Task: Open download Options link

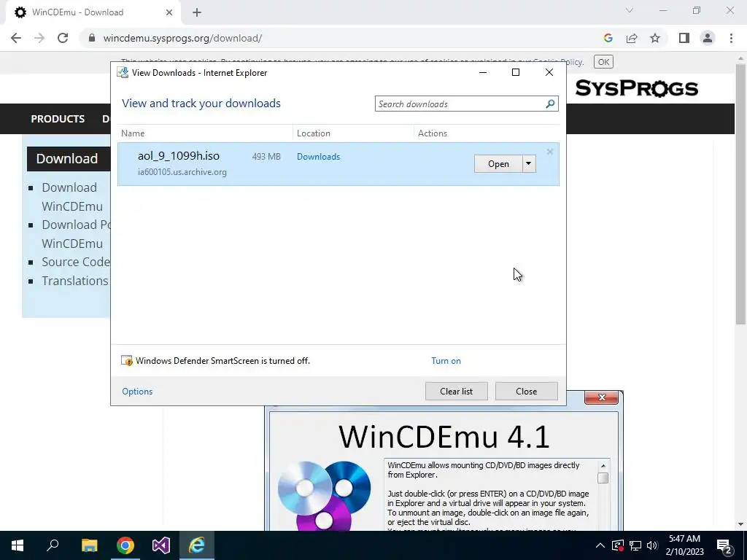Action: pyautogui.click(x=137, y=392)
